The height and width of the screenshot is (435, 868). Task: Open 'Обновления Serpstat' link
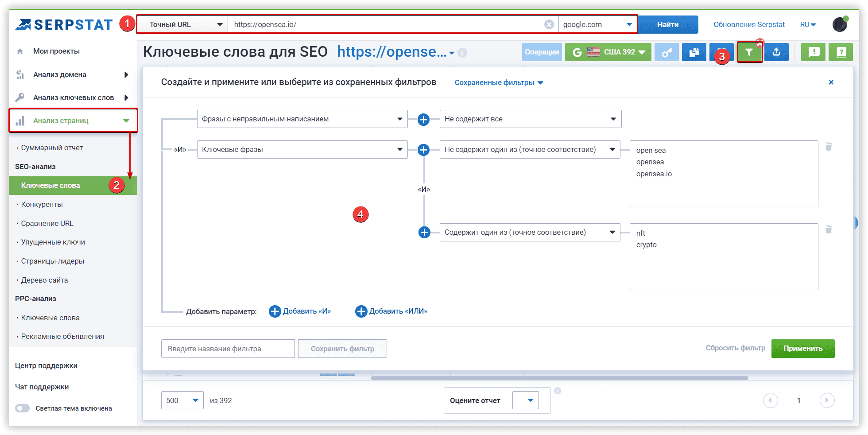click(x=749, y=25)
